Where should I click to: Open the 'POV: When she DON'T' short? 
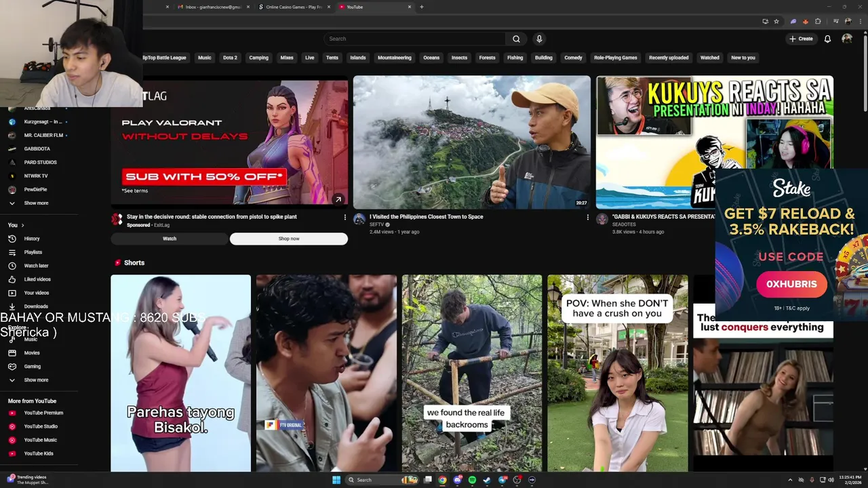(617, 373)
